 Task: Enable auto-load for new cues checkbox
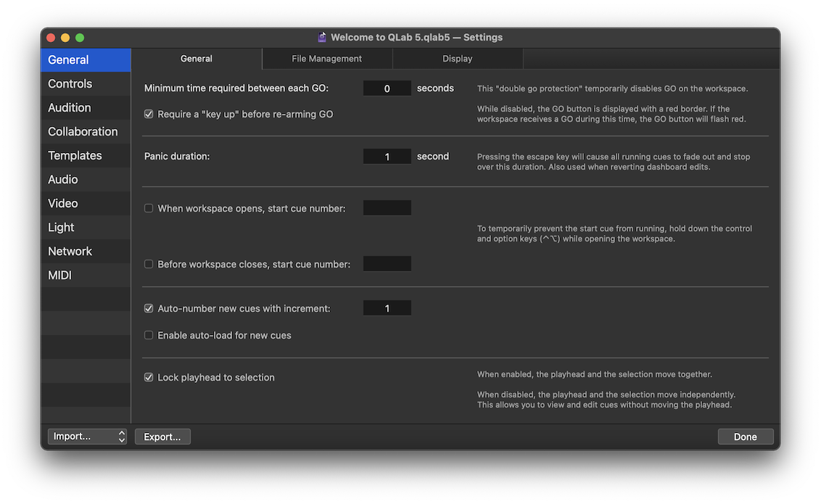point(149,335)
